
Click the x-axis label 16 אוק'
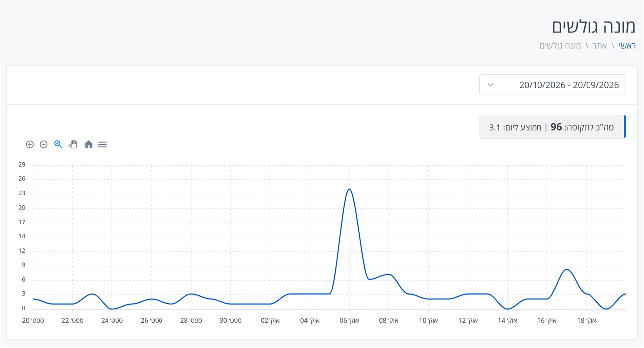(547, 321)
